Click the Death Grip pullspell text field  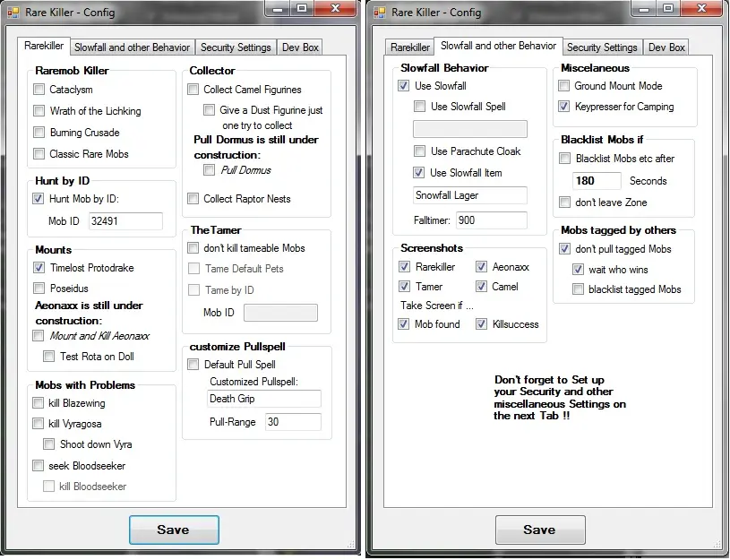tap(263, 399)
